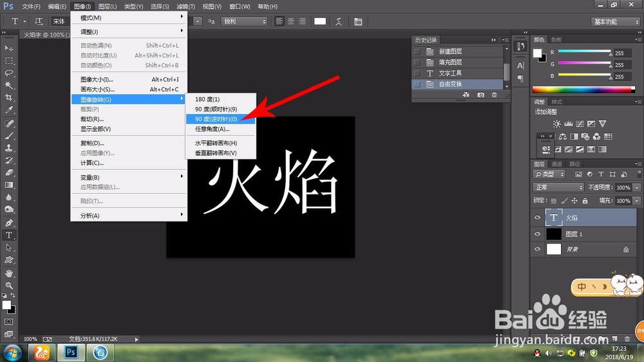The image size is (644, 362).
Task: Click 图层 1 layer thumbnail
Action: (x=554, y=234)
